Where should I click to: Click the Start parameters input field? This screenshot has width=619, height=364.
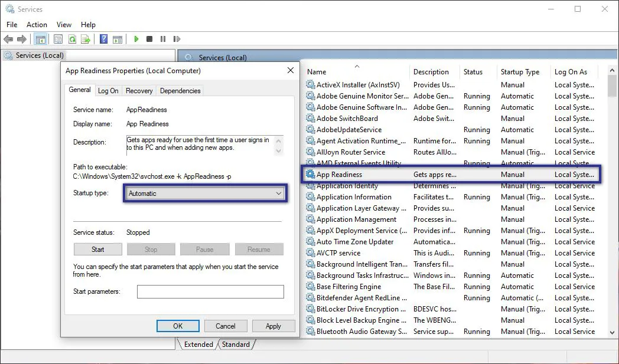tap(210, 291)
